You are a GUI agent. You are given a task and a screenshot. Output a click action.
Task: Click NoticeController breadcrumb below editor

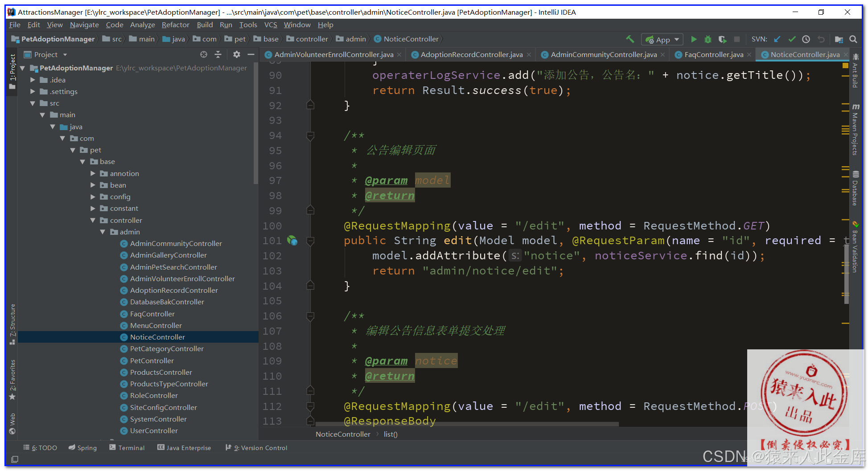tap(343, 434)
